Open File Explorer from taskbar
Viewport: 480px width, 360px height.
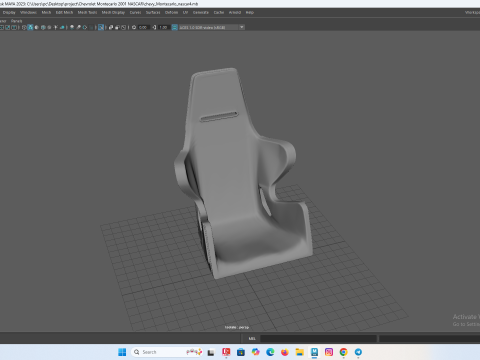pos(299,352)
